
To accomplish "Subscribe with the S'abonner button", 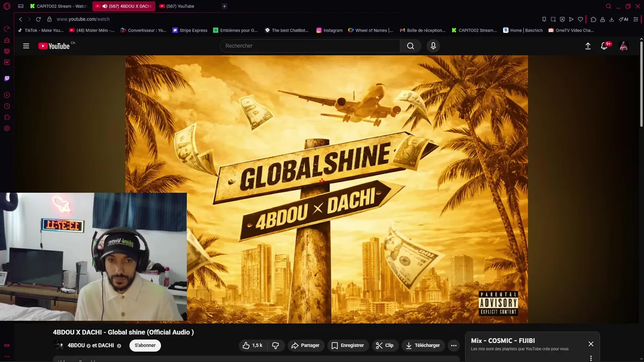I will tap(145, 345).
